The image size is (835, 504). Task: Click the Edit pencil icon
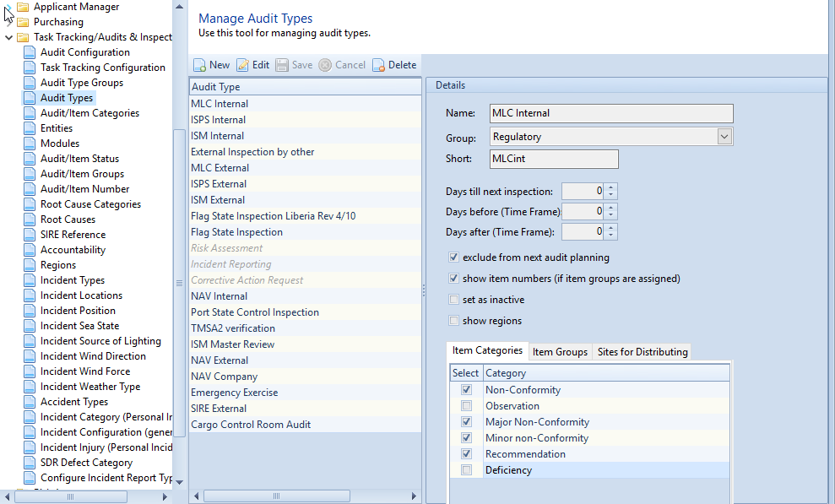tap(243, 65)
